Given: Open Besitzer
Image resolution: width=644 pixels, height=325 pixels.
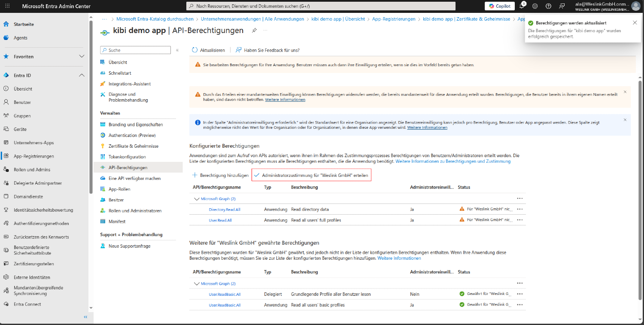Looking at the screenshot, I should tap(116, 200).
